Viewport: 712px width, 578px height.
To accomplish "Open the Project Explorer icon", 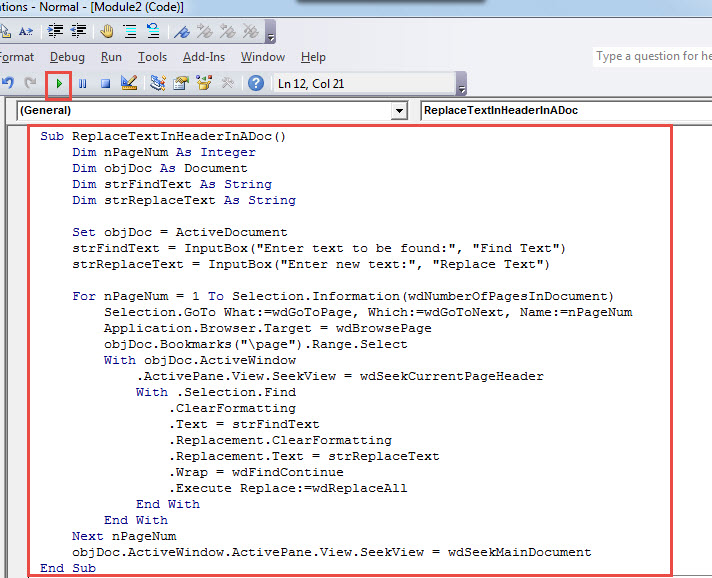I will click(x=158, y=83).
